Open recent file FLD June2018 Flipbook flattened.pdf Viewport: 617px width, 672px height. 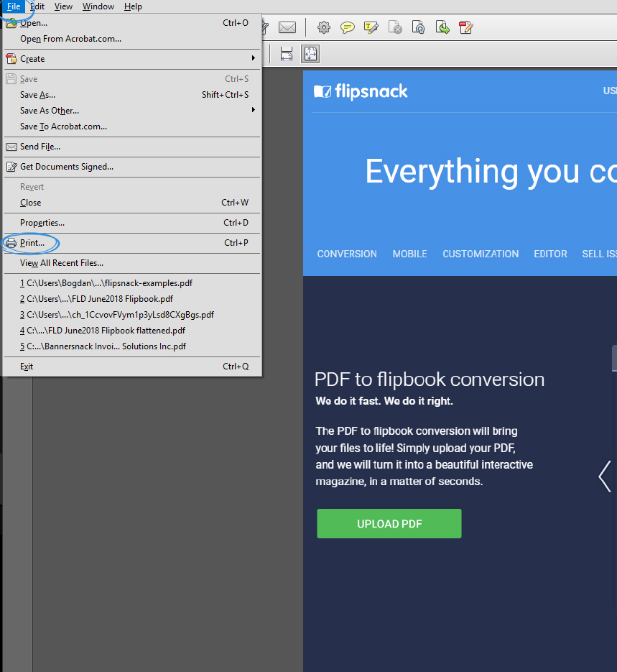click(x=132, y=331)
